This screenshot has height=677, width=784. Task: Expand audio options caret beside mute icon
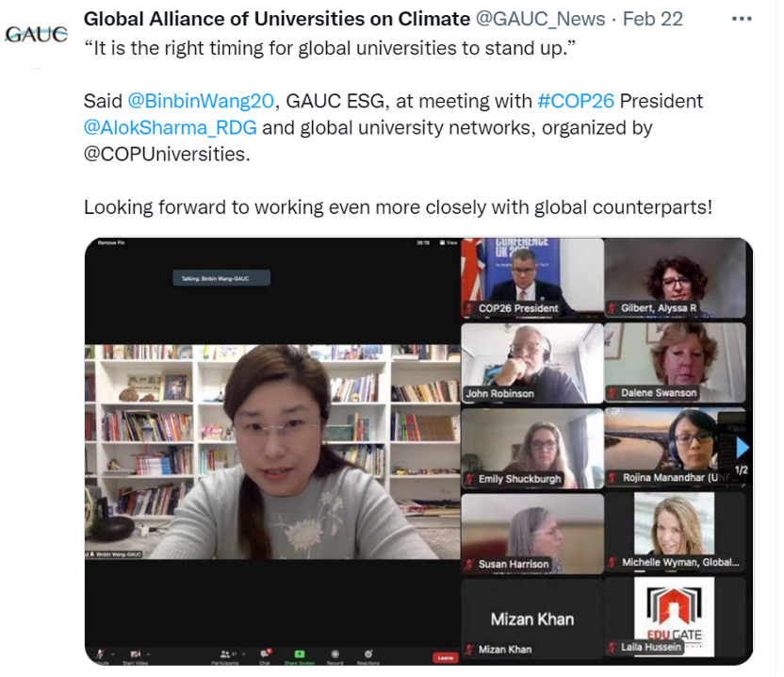click(x=113, y=654)
